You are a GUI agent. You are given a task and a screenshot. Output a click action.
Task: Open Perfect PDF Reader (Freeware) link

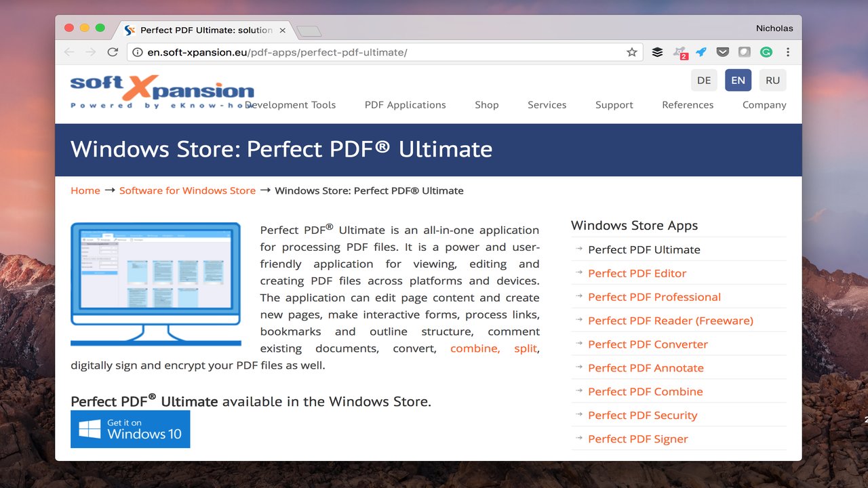671,321
